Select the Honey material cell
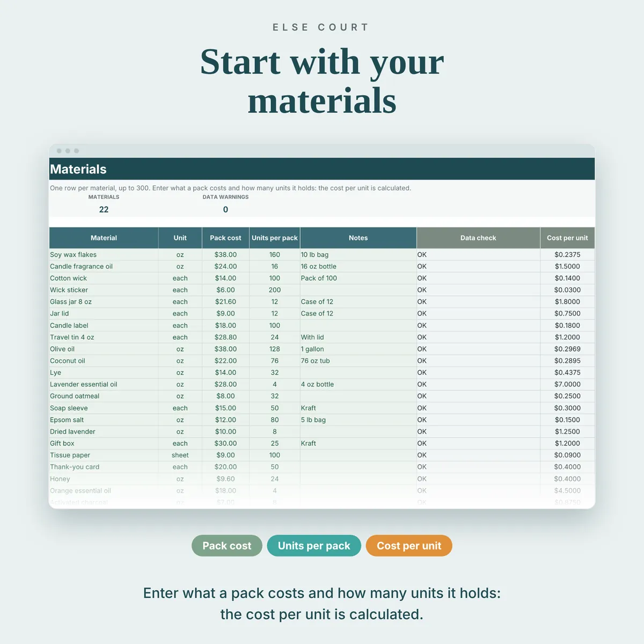Image resolution: width=644 pixels, height=644 pixels. pos(104,479)
